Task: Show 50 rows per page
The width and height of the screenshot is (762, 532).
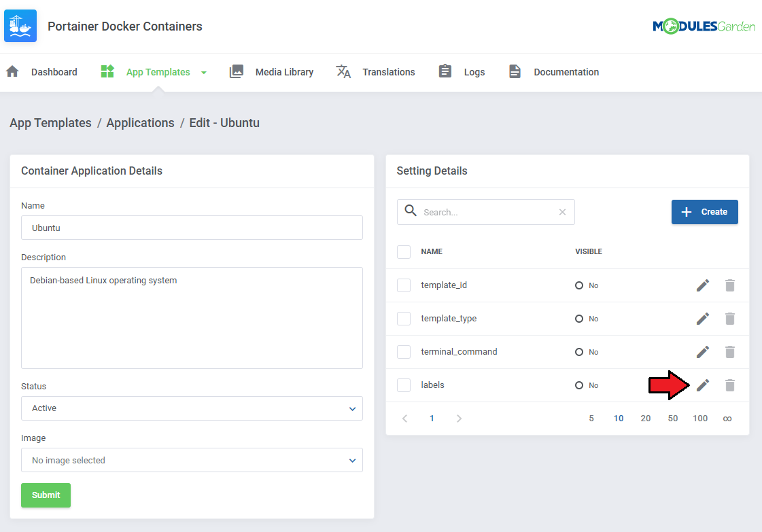Action: coord(672,419)
